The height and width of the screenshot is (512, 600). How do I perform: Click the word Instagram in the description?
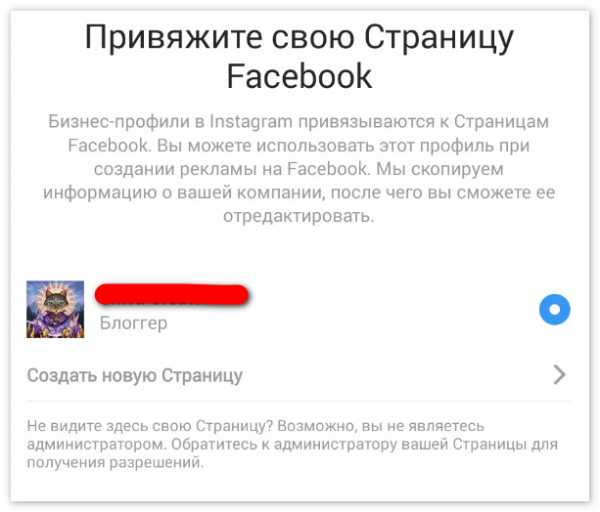pos(251,122)
